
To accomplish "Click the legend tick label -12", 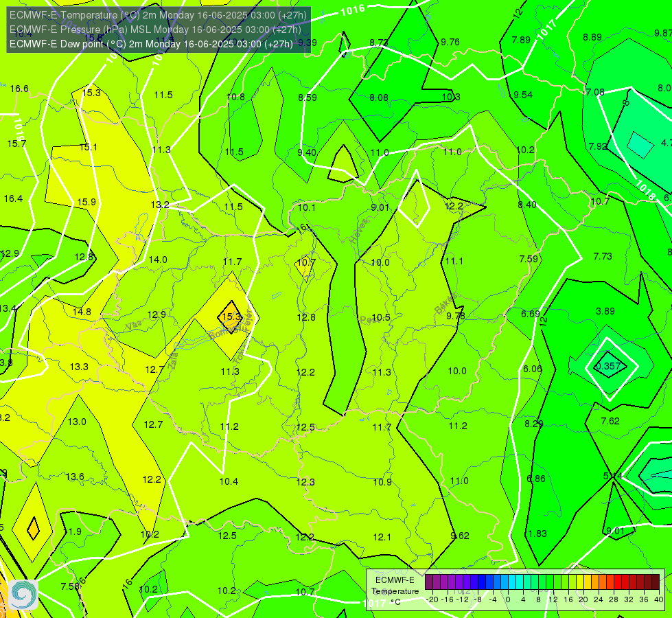I will [463, 599].
